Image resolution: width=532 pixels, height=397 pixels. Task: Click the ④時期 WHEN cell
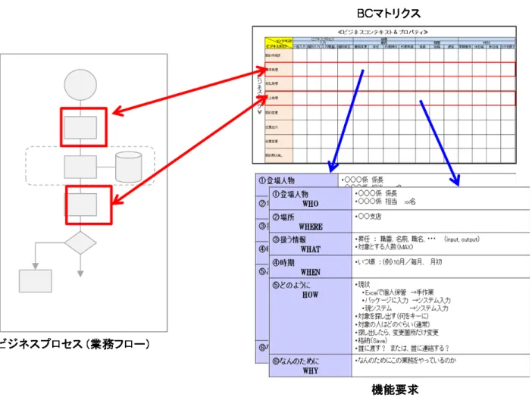pyautogui.click(x=311, y=267)
